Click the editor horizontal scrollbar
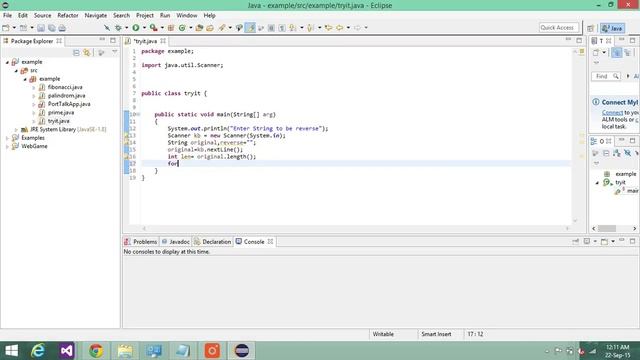The width and height of the screenshot is (640, 360). 355,229
